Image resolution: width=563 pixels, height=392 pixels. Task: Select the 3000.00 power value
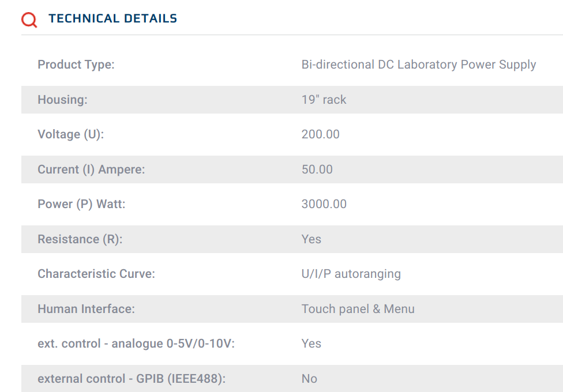[x=324, y=204]
